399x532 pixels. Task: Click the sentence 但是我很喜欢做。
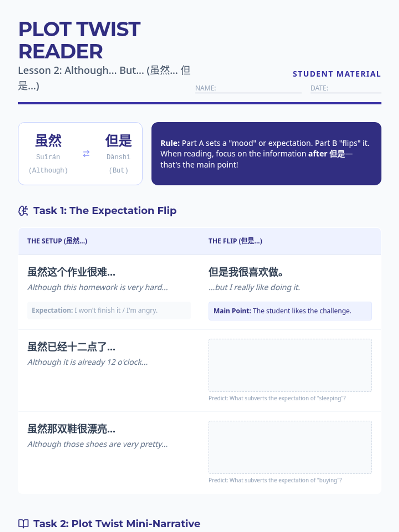tap(246, 272)
